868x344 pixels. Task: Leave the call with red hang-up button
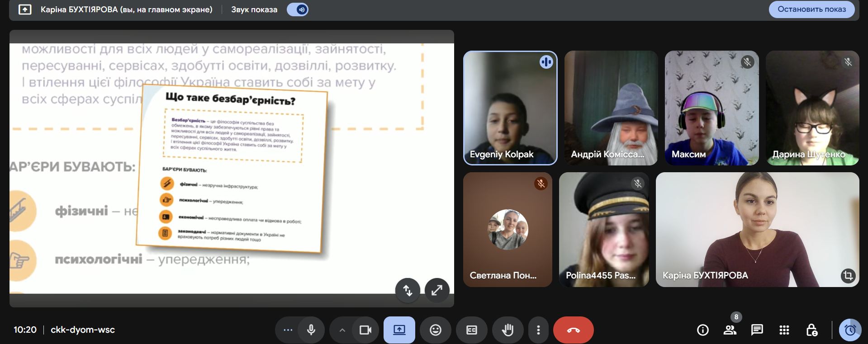click(573, 330)
